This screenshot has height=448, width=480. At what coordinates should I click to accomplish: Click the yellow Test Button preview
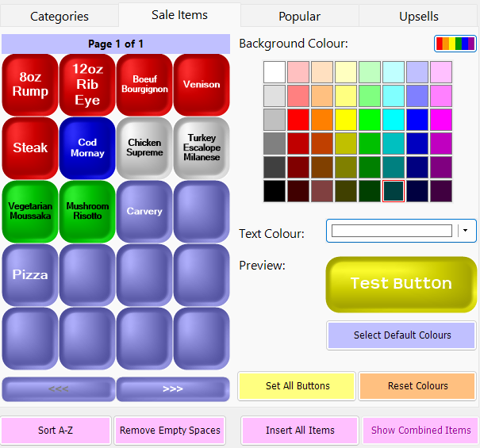click(x=401, y=284)
